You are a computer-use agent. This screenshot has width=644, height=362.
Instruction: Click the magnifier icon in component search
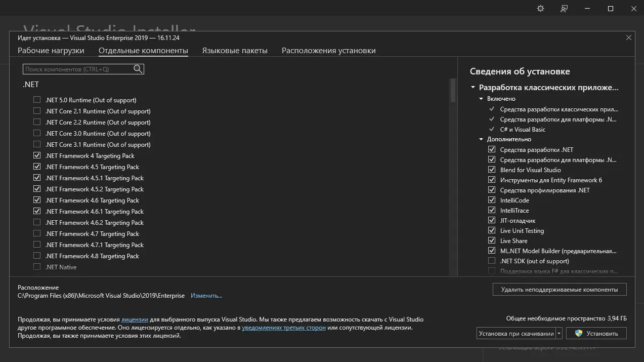(x=138, y=69)
